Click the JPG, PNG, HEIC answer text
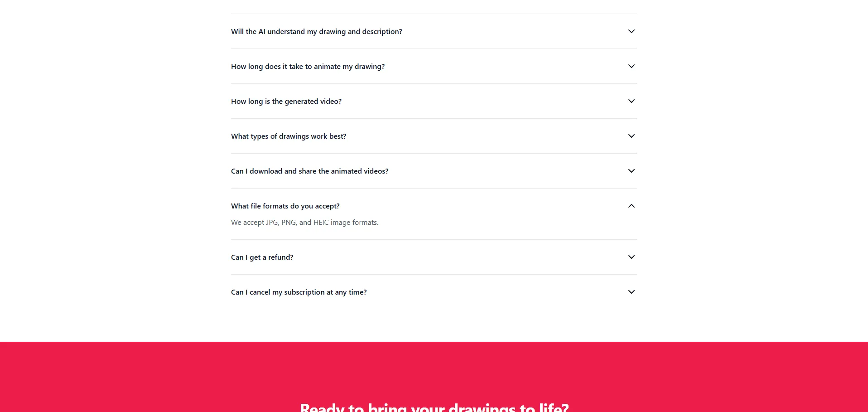Image resolution: width=868 pixels, height=412 pixels. click(304, 223)
